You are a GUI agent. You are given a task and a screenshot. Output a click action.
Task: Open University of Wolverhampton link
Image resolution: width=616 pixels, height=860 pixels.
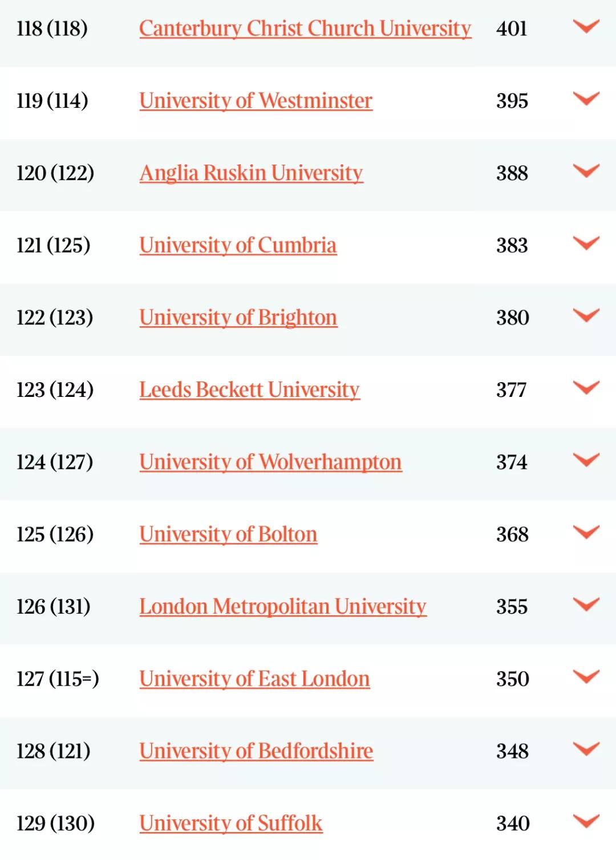pos(270,462)
